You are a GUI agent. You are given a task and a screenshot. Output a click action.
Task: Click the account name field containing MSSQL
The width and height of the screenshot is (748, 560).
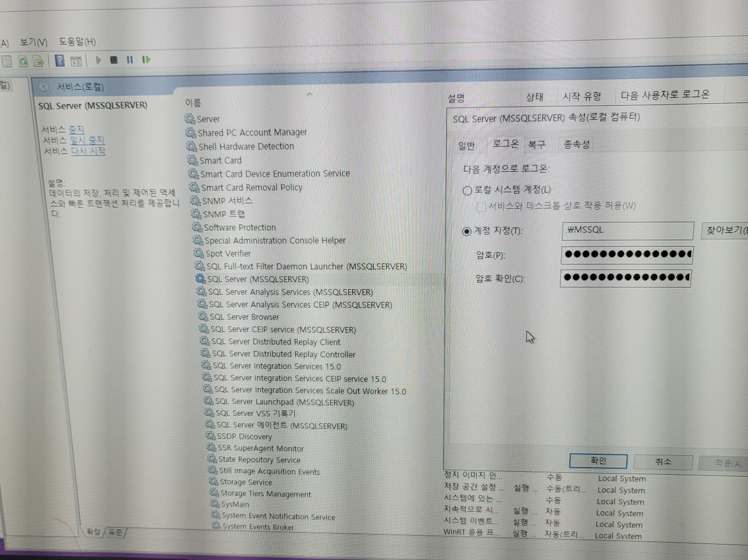pyautogui.click(x=628, y=231)
